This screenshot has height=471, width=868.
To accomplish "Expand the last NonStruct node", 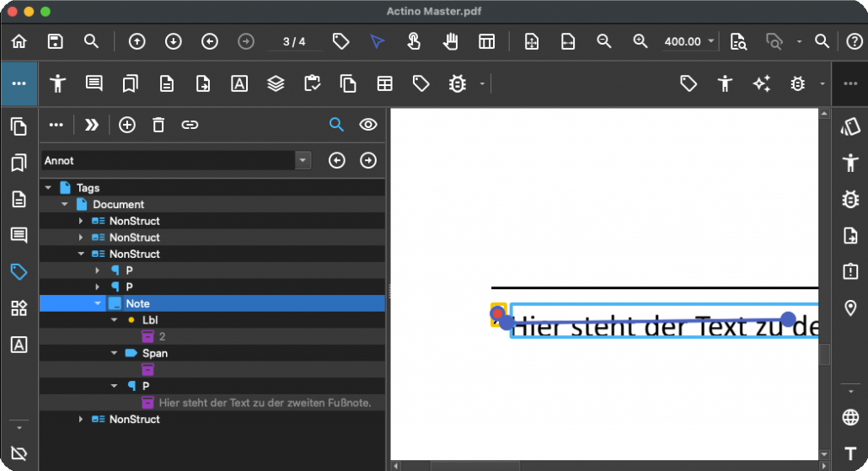I will [81, 419].
